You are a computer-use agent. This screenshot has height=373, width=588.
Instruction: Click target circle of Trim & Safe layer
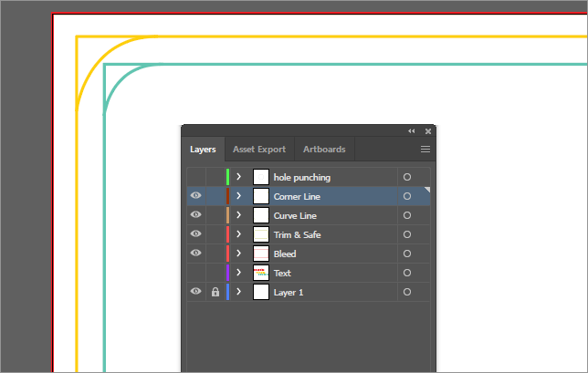(407, 234)
